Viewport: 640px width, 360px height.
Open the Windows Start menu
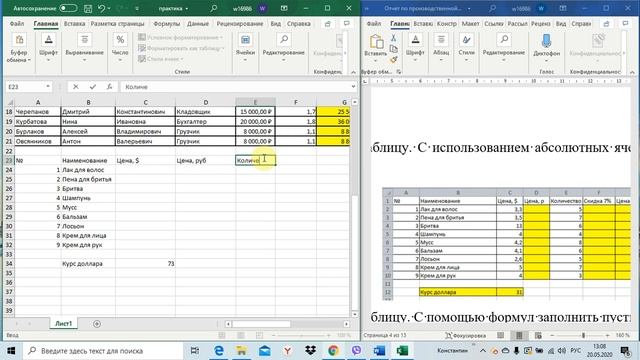click(x=11, y=351)
